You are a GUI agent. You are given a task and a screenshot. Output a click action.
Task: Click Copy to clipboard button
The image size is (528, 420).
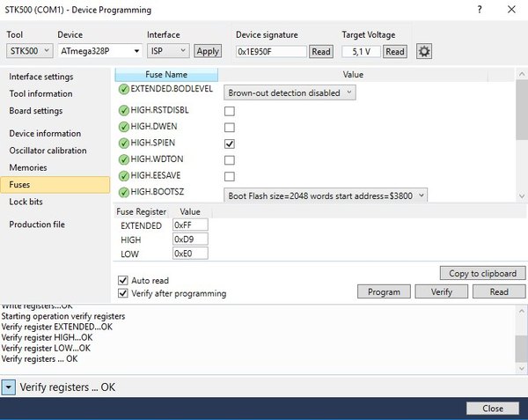[482, 273]
